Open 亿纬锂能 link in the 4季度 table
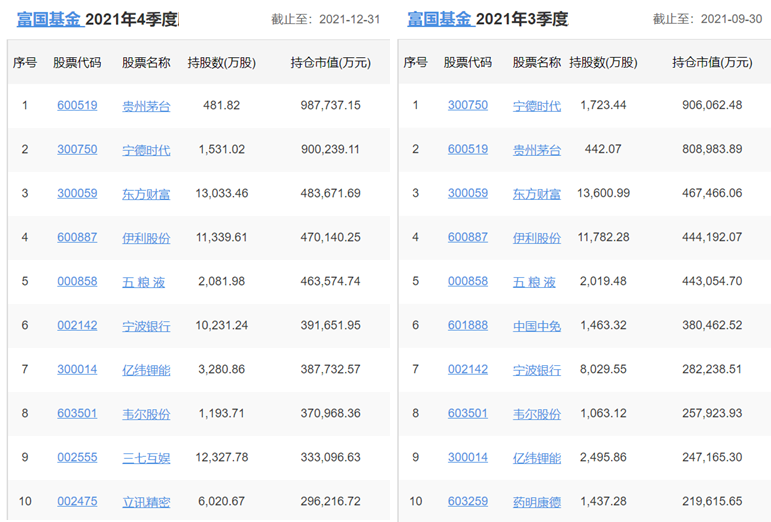Image resolution: width=771 pixels, height=522 pixels. point(146,370)
